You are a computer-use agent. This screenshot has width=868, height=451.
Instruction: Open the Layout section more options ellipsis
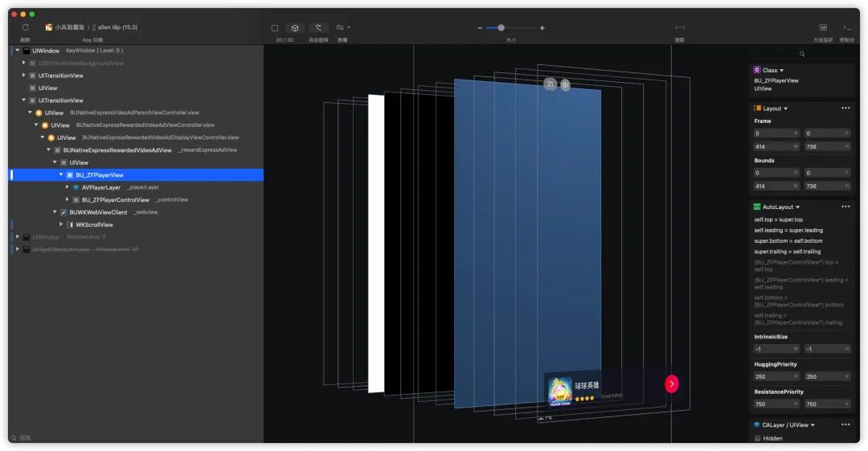pos(845,108)
